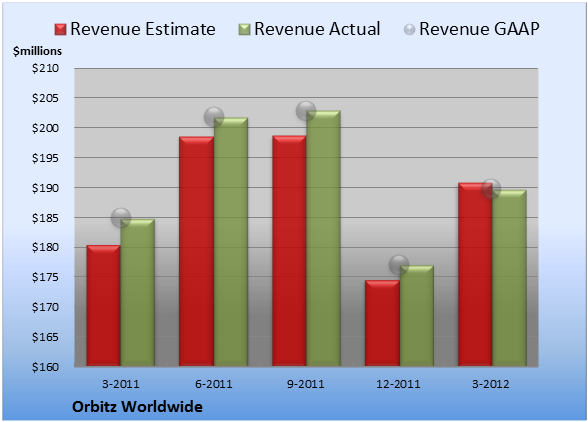Click the '9-2011' x-axis label
588x422 pixels.
[306, 384]
